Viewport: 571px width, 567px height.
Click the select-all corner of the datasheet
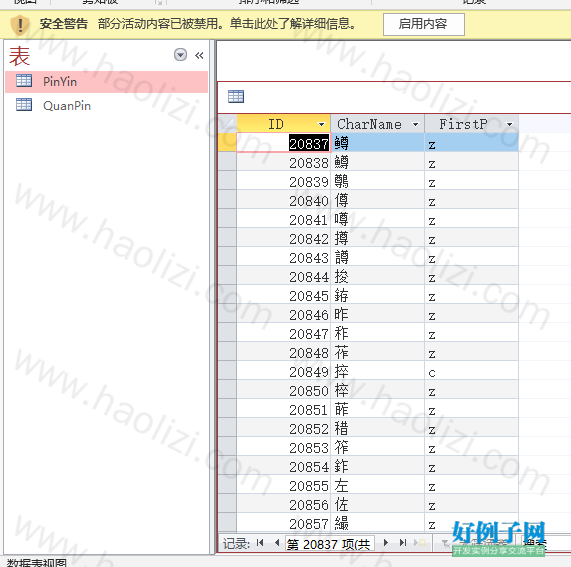[228, 124]
